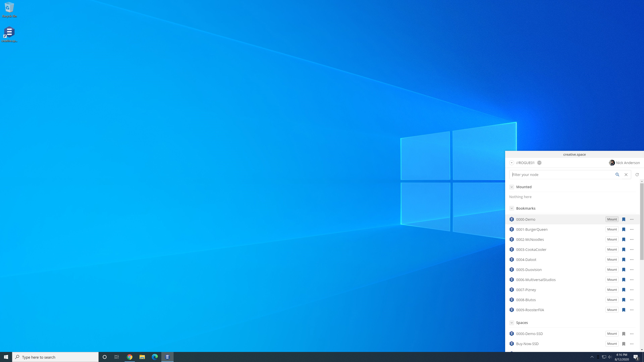This screenshot has height=362, width=644.
Task: Open the Nick Anderson user avatar
Action: 612,163
